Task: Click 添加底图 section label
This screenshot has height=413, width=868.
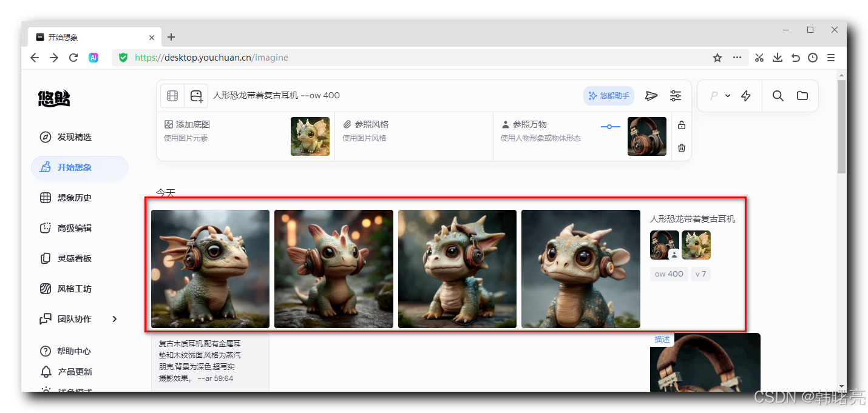Action: click(x=193, y=124)
